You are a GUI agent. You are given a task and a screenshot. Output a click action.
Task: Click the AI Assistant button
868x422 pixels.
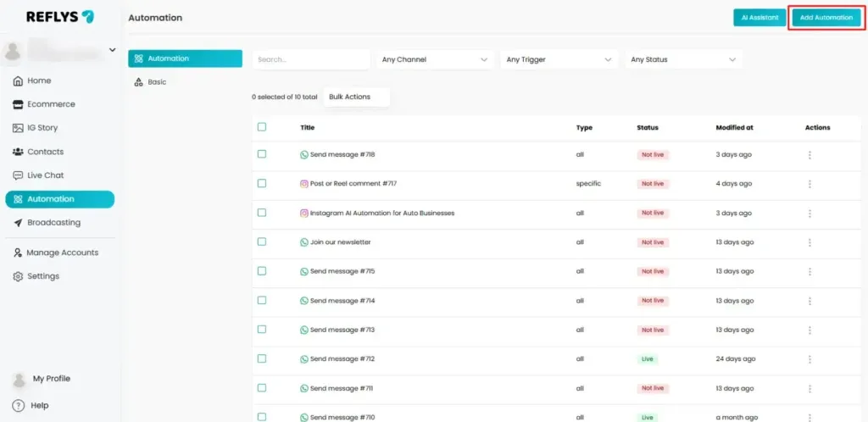[x=760, y=18]
